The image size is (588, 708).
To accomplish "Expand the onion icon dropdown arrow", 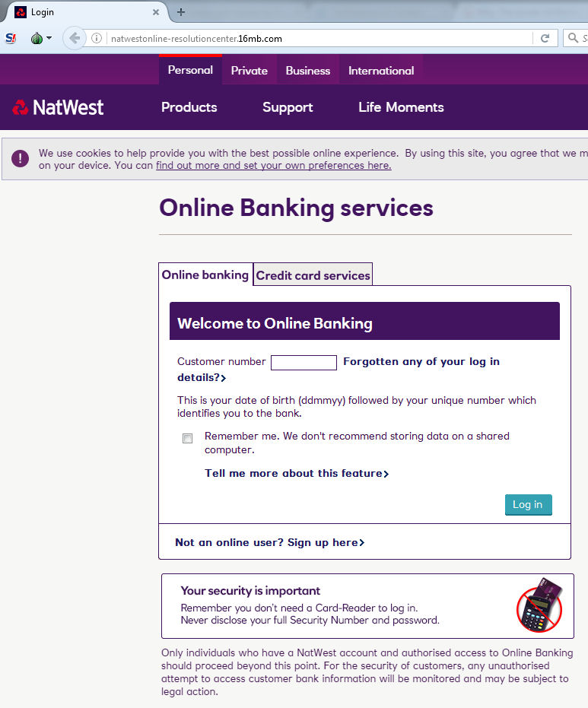I will [x=49, y=38].
